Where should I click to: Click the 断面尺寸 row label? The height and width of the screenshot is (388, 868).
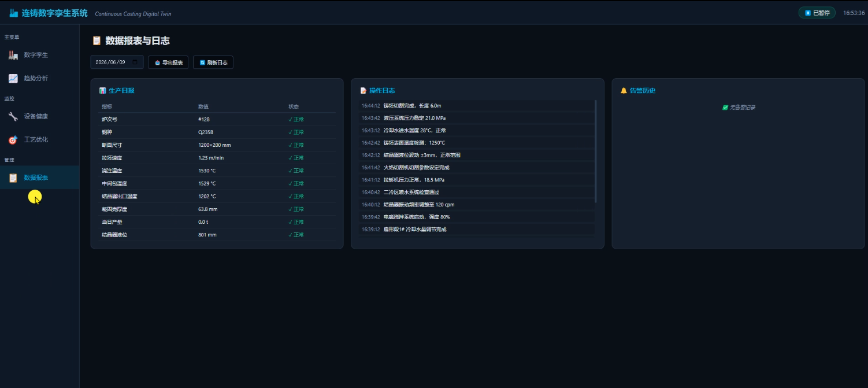pyautogui.click(x=112, y=145)
